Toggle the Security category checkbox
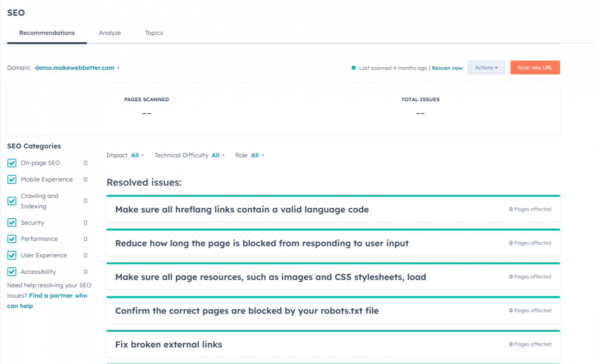This screenshot has width=596, height=364. [x=12, y=223]
